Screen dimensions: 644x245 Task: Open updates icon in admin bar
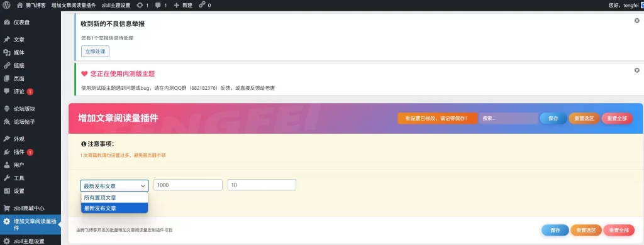tap(140, 5)
